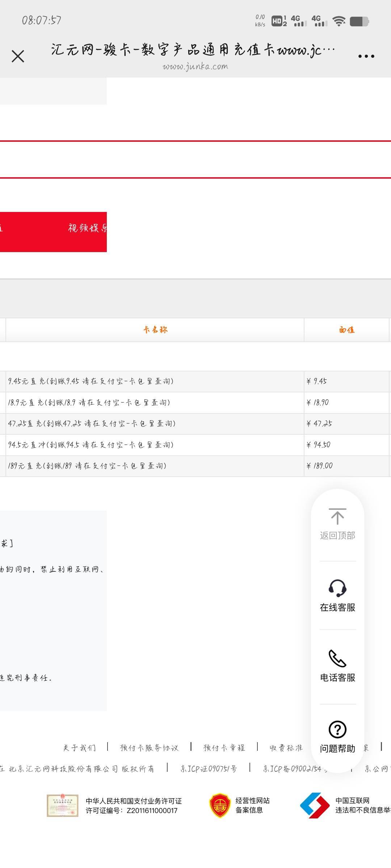The width and height of the screenshot is (391, 868).
Task: Open the 预付卡服务协议 footer link
Action: tap(149, 748)
